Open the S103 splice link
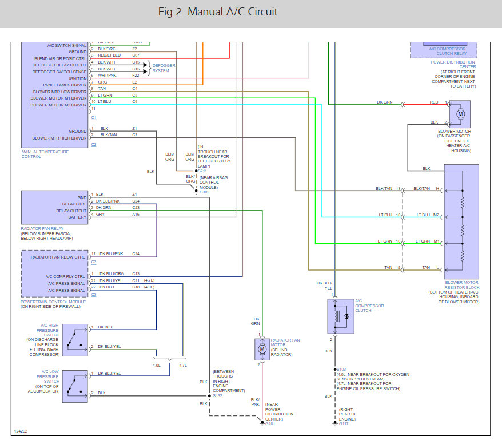 [x=341, y=370]
